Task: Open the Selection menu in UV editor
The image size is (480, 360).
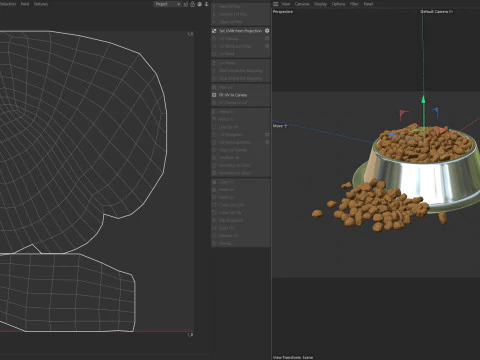Action: click(x=8, y=4)
